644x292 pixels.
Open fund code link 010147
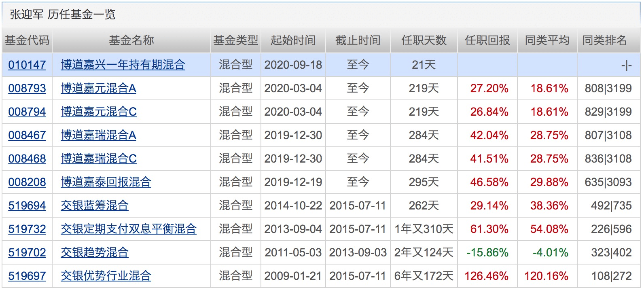tap(27, 65)
